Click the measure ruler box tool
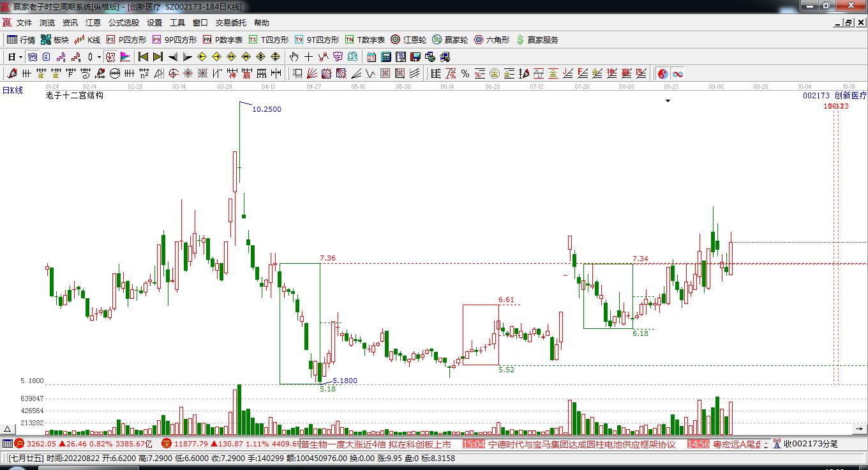Viewport: 868px width, 470px height. 297,73
